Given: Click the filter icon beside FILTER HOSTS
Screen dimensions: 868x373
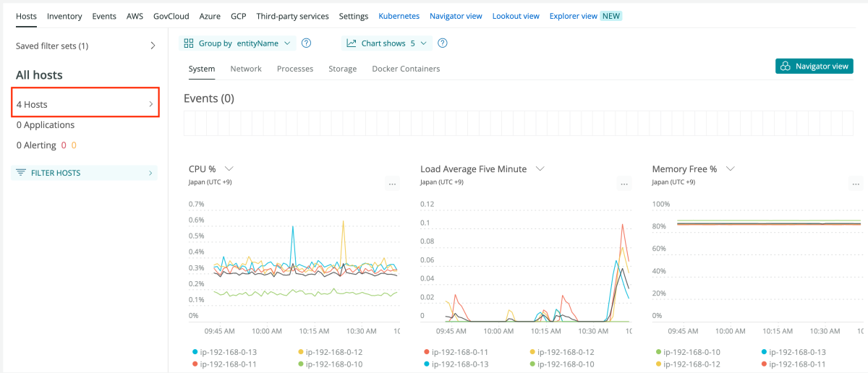Looking at the screenshot, I should [20, 173].
